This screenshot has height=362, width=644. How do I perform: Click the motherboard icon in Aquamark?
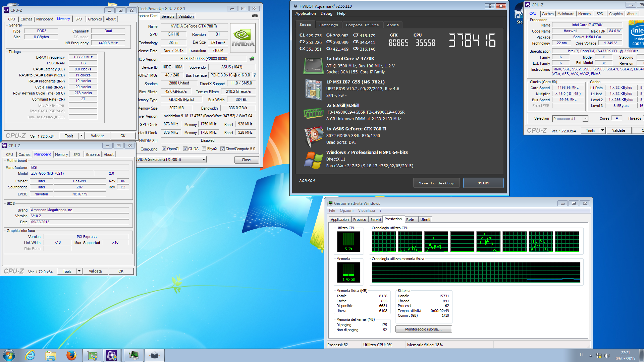pos(313,89)
